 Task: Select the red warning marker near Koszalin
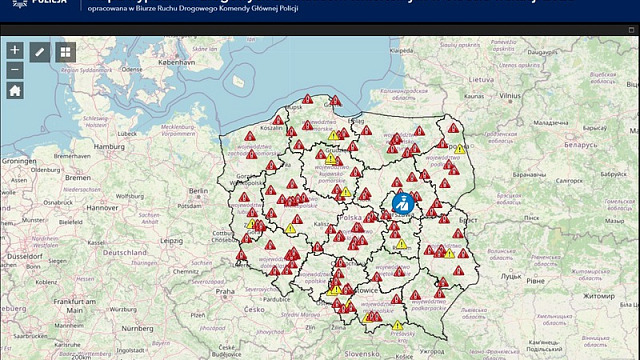278,120
